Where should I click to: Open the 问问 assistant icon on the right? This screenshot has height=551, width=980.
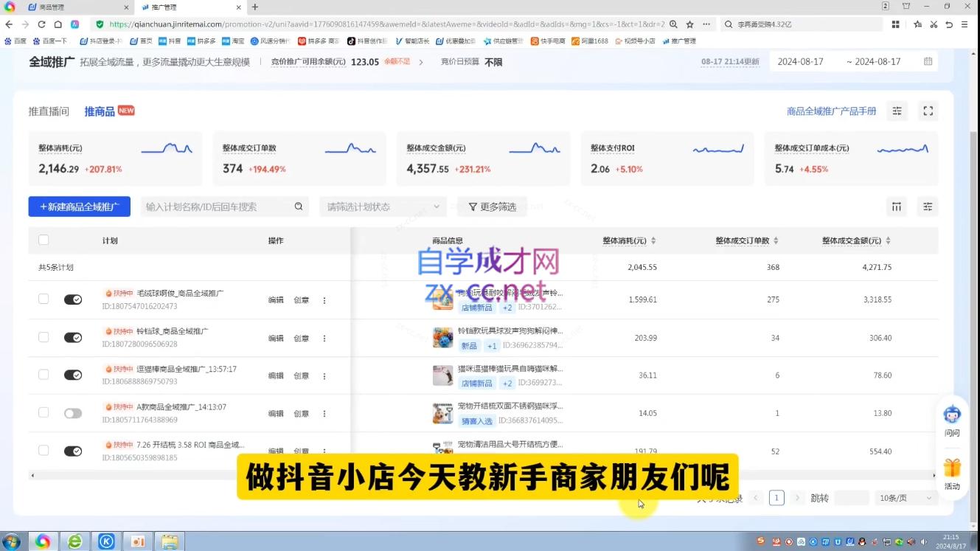[951, 417]
